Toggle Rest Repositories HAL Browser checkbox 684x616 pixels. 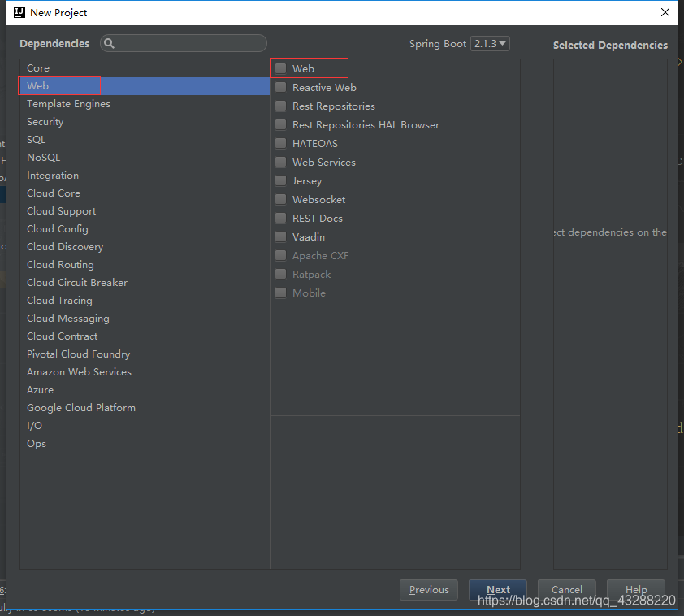point(280,125)
